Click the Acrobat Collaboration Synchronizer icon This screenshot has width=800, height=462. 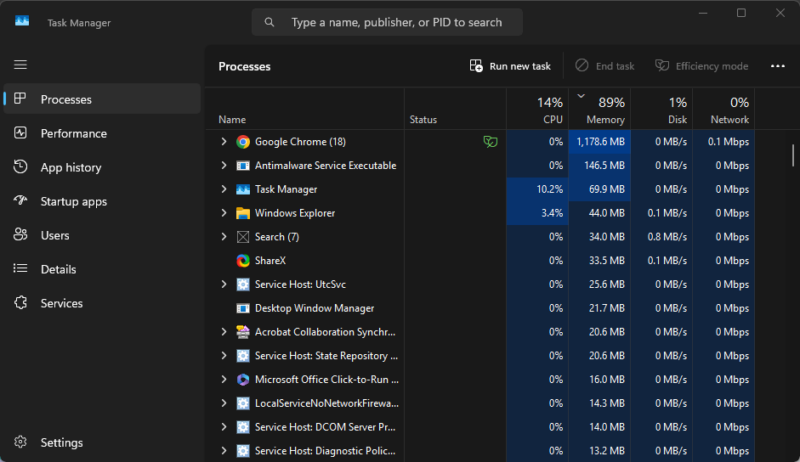click(243, 332)
